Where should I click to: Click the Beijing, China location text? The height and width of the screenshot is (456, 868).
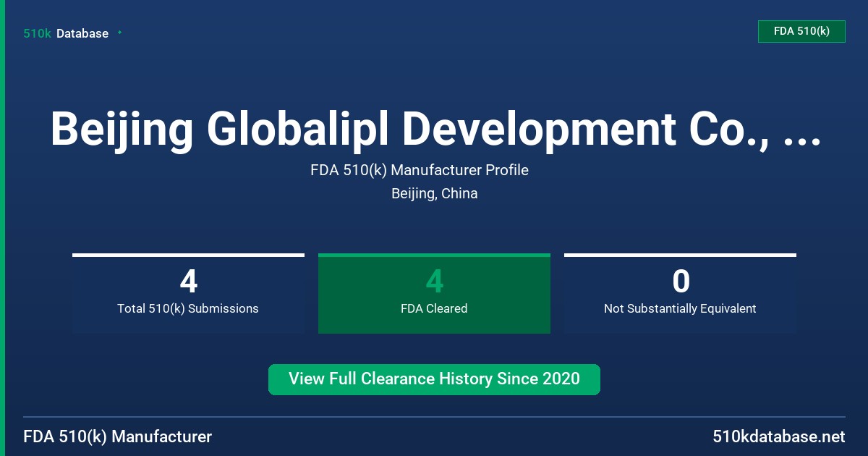(x=434, y=194)
